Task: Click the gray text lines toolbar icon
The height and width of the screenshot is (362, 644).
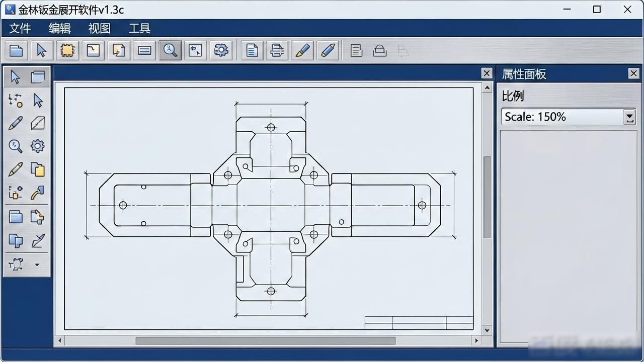Action: point(356,50)
